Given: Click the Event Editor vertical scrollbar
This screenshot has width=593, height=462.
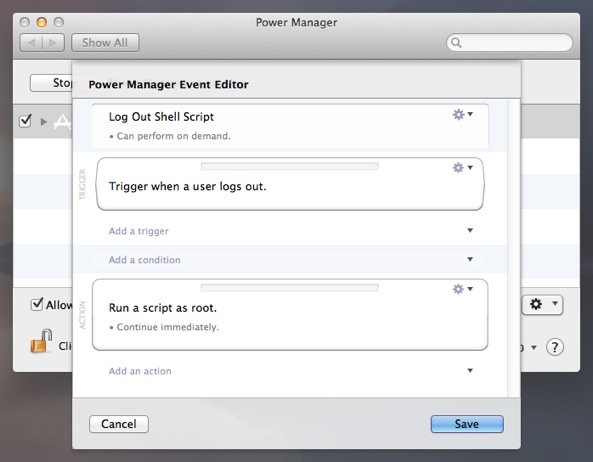Looking at the screenshot, I should click(513, 248).
